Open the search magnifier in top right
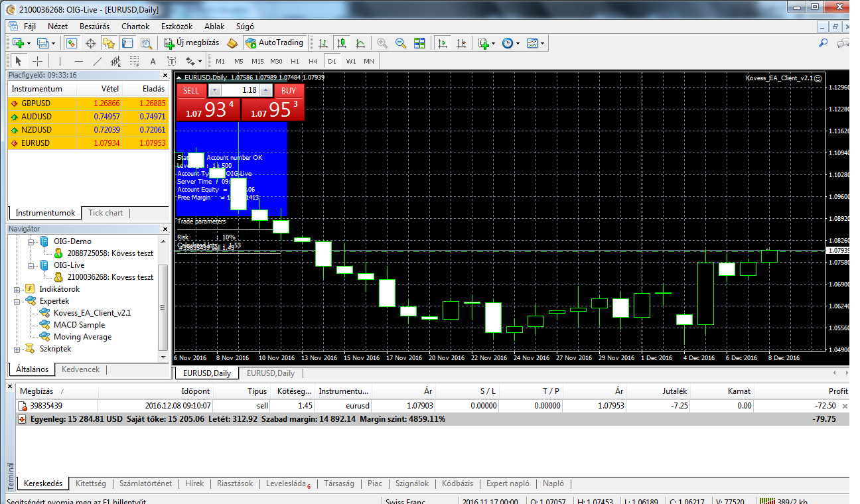860x504 pixels. pos(824,42)
